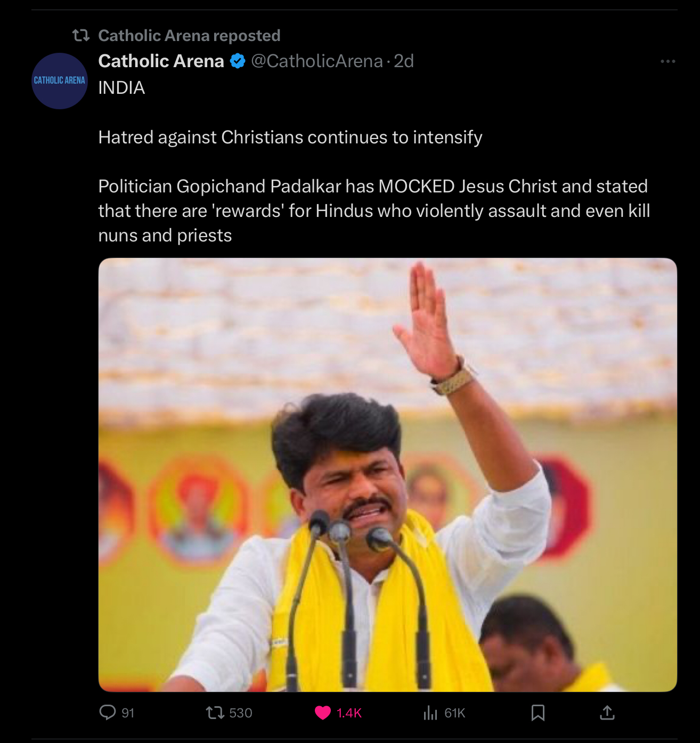Screen dimensions: 700x743
Task: Toggle the bookmark icon on the post
Action: coord(538,713)
